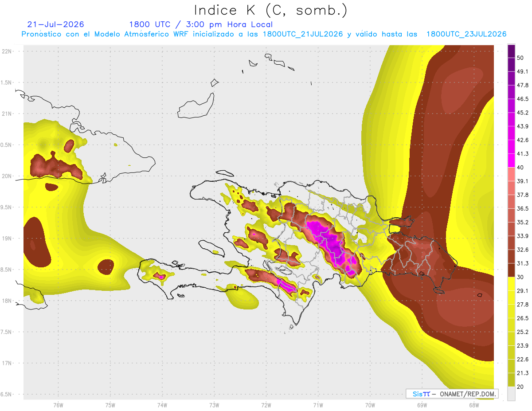Image resolution: width=532 pixels, height=411 pixels.
Task: Click the '20N' latitude label
Action: click(6, 176)
